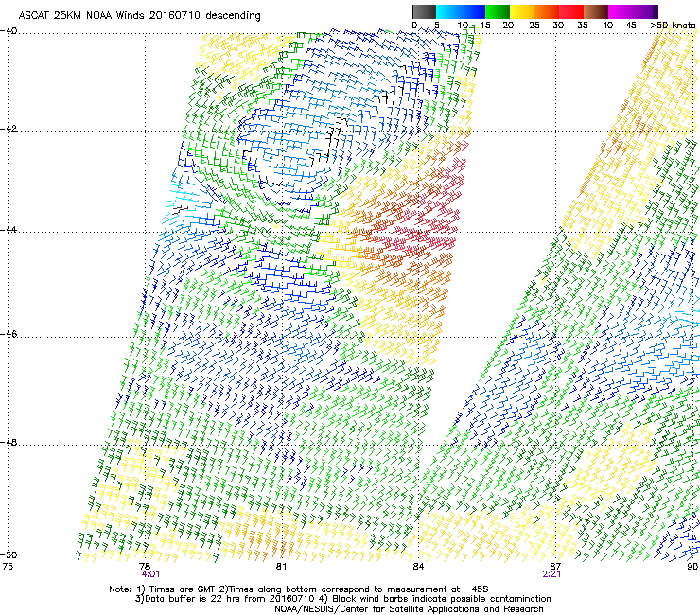
Task: Click the purple 45-50 knots legend segment
Action: pos(645,11)
